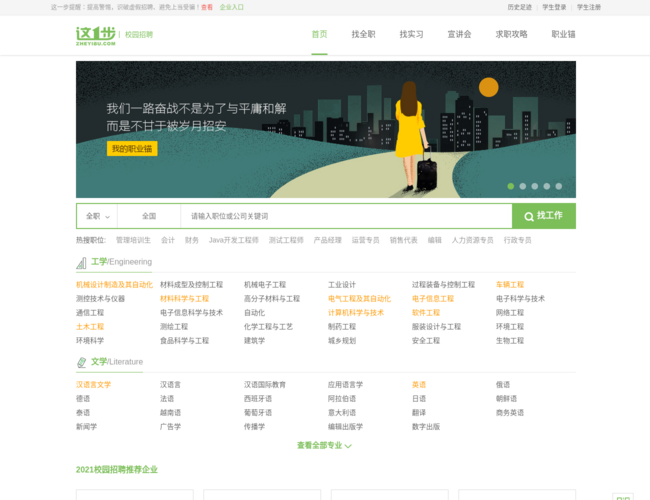Click the Engineering category icon
The image size is (650, 500).
[x=81, y=263]
